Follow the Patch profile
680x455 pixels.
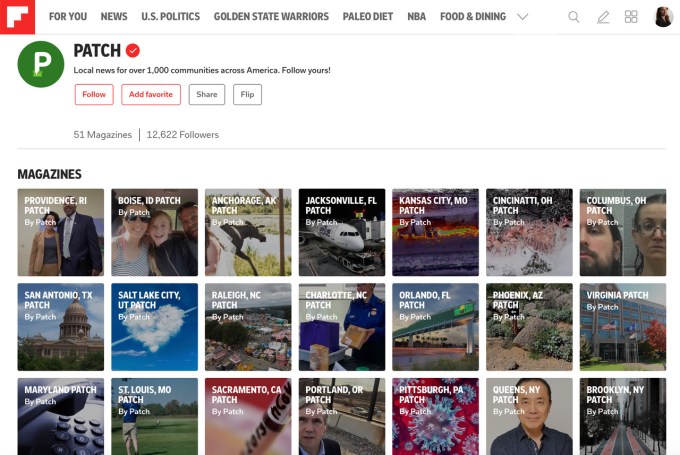(94, 95)
